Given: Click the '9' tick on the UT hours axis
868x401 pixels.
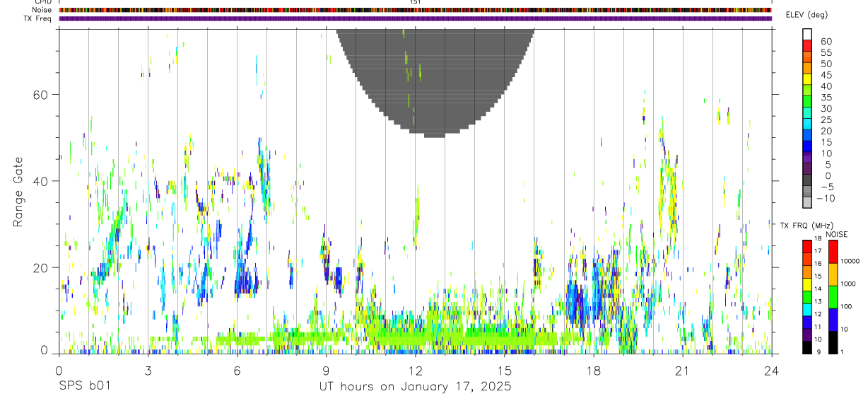Looking at the screenshot, I should (x=326, y=371).
